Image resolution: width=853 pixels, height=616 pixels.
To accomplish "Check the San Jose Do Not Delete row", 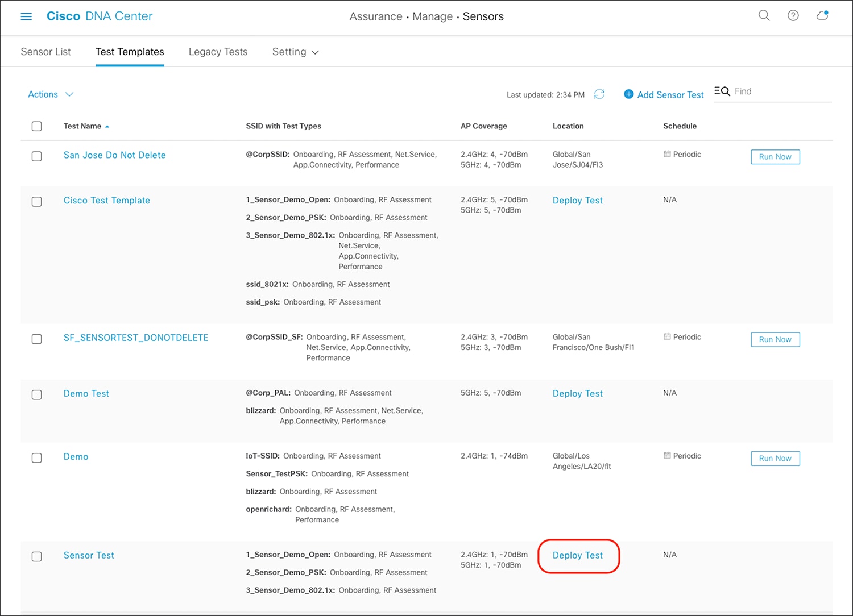I will tap(37, 156).
